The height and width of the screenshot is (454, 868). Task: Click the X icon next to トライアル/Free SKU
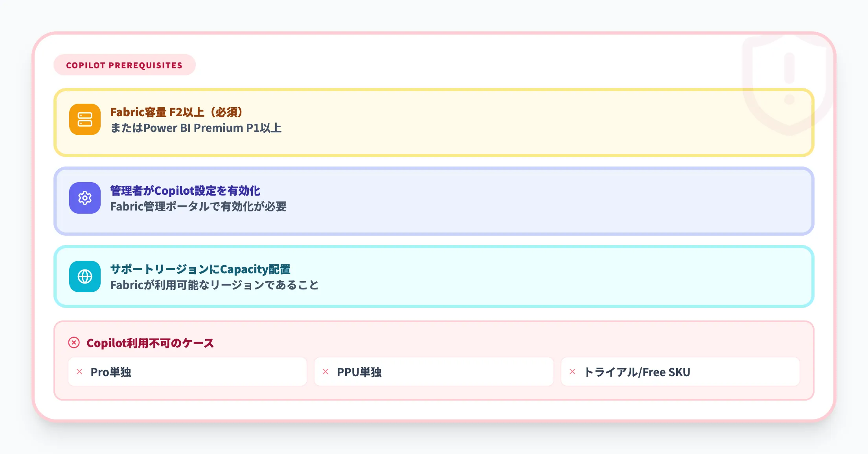(x=572, y=372)
